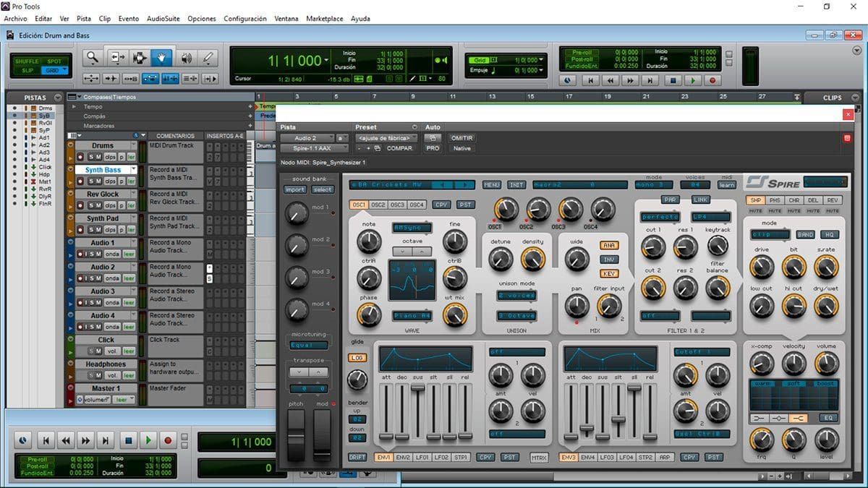Rewind using the top toolbar transport
The image size is (868, 488).
coord(611,81)
